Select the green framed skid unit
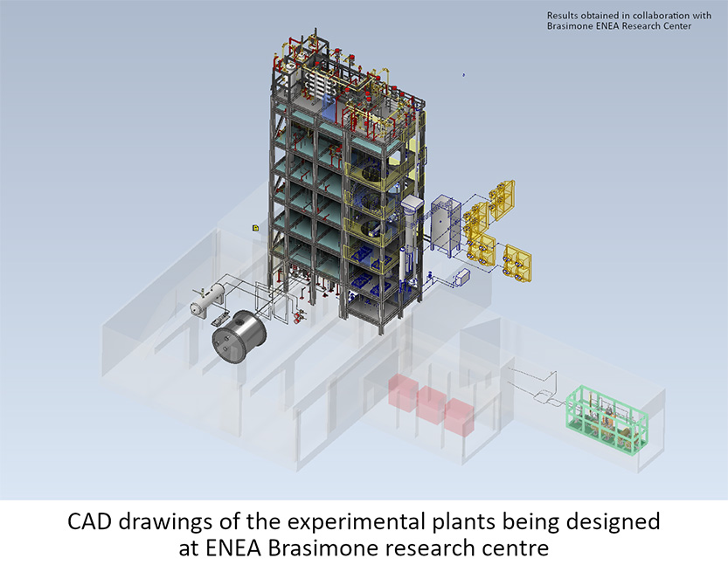The height and width of the screenshot is (572, 728). 607,421
